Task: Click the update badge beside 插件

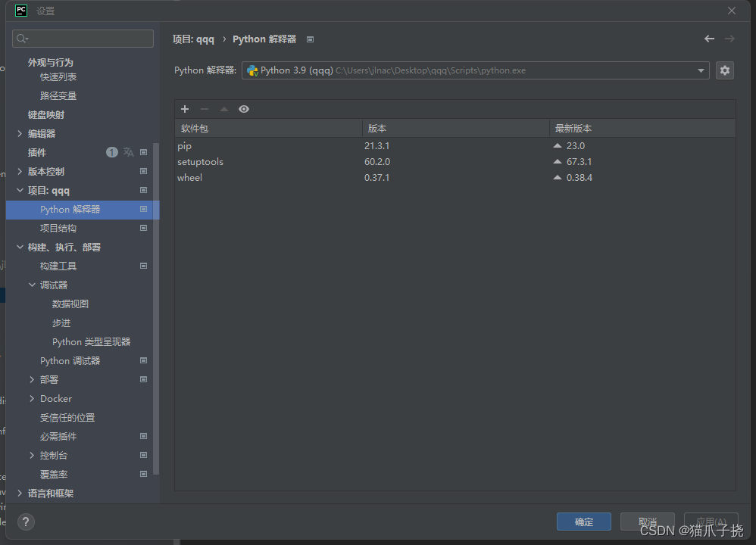Action: pyautogui.click(x=112, y=152)
